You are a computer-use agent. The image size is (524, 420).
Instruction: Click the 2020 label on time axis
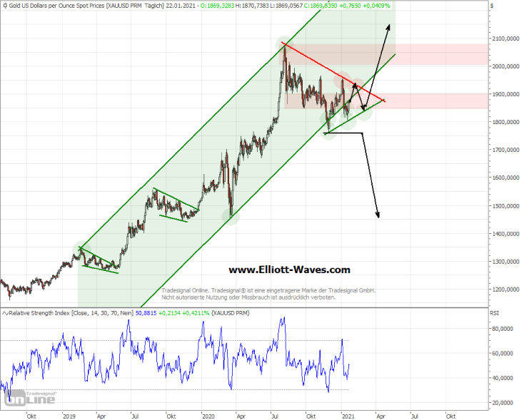click(208, 415)
